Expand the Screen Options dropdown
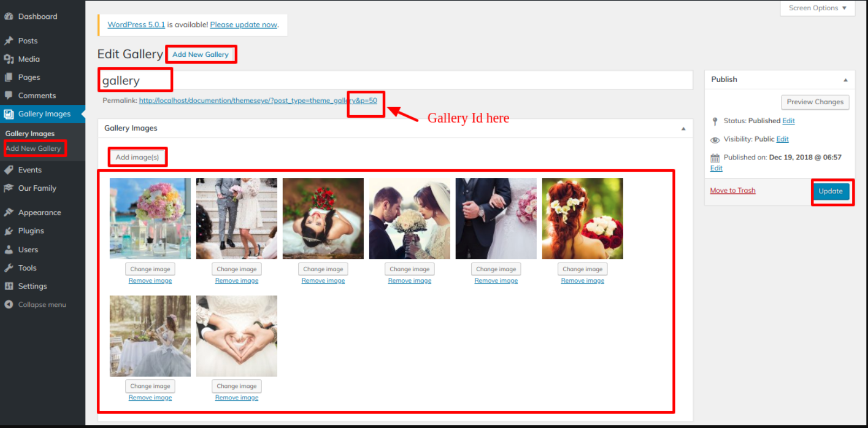Screen dimensions: 868x428 817,8
